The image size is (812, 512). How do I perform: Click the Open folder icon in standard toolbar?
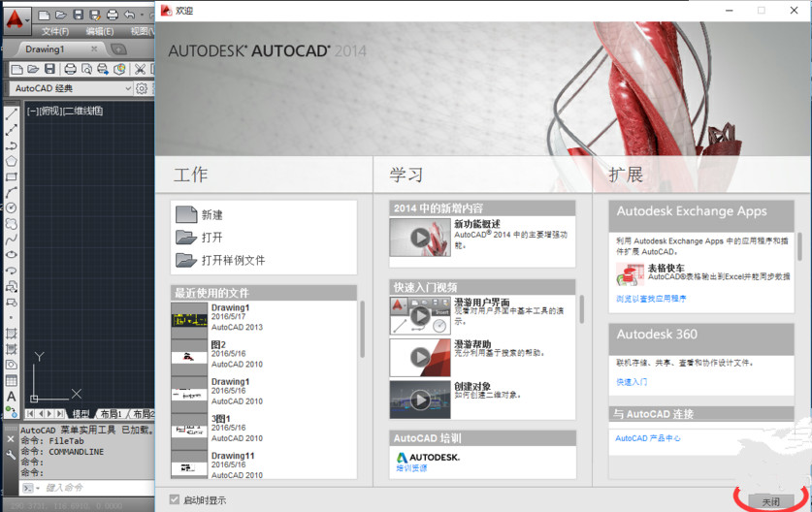tap(33, 69)
